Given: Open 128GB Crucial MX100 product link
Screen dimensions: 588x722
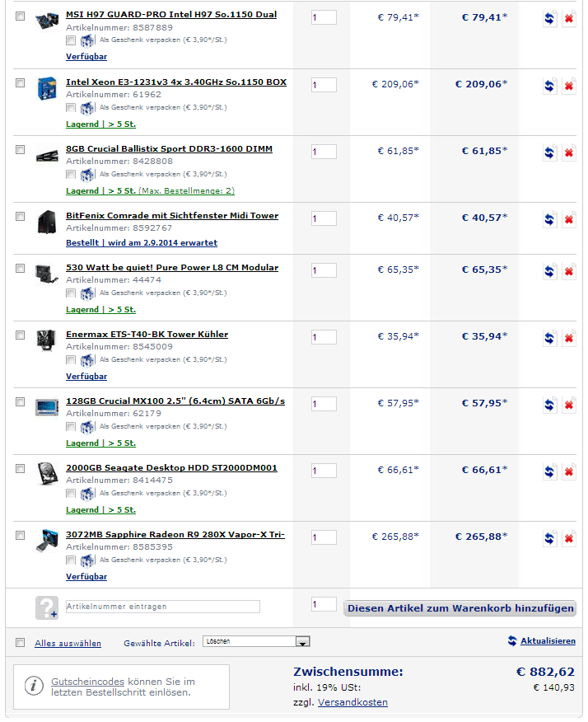Looking at the screenshot, I should (175, 401).
